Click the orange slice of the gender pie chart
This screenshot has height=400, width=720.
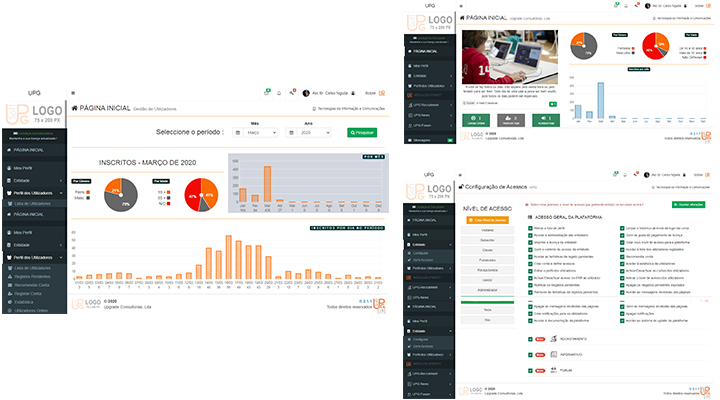pyautogui.click(x=115, y=188)
